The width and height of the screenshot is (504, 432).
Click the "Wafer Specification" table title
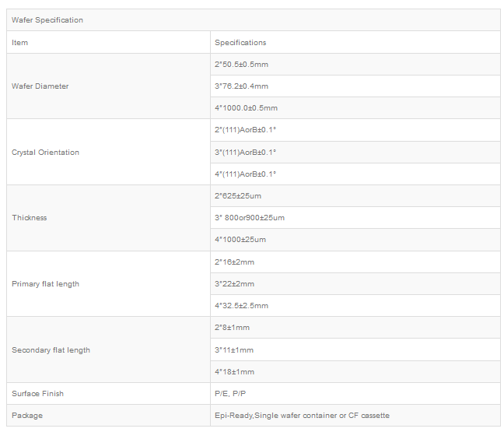coord(47,20)
